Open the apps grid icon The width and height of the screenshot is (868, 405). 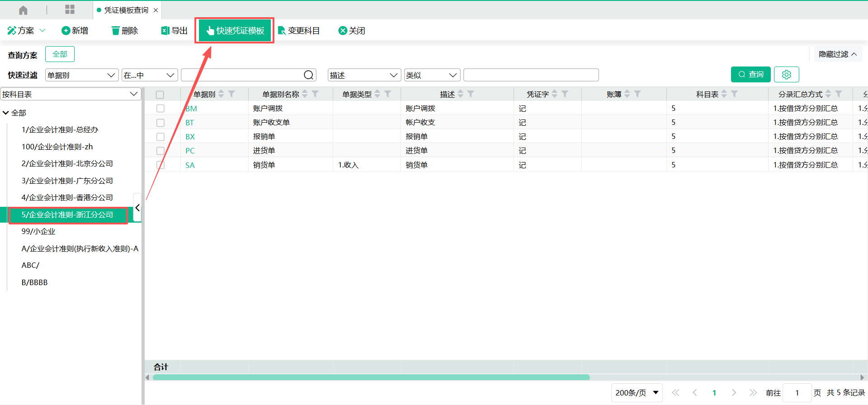[70, 10]
